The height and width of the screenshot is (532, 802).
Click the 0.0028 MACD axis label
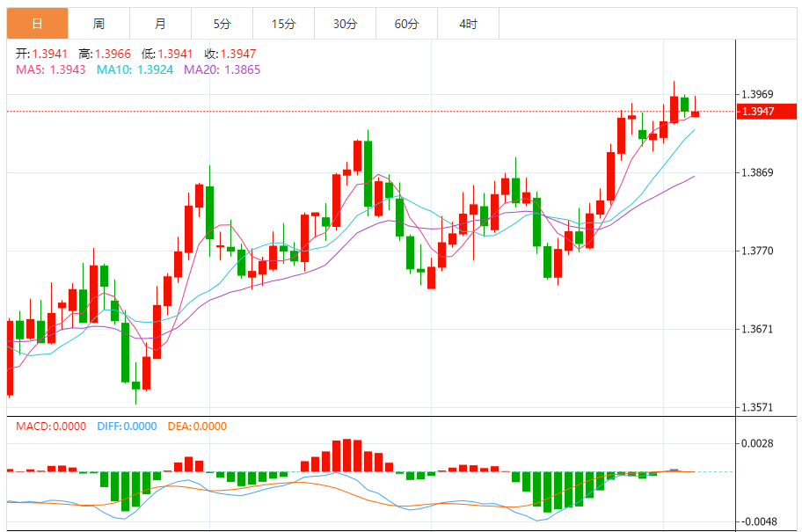[x=757, y=444]
